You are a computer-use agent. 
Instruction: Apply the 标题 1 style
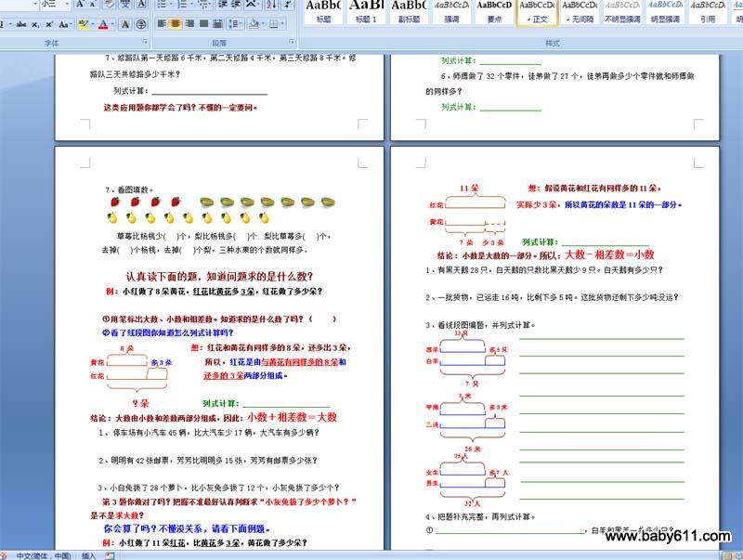click(366, 12)
